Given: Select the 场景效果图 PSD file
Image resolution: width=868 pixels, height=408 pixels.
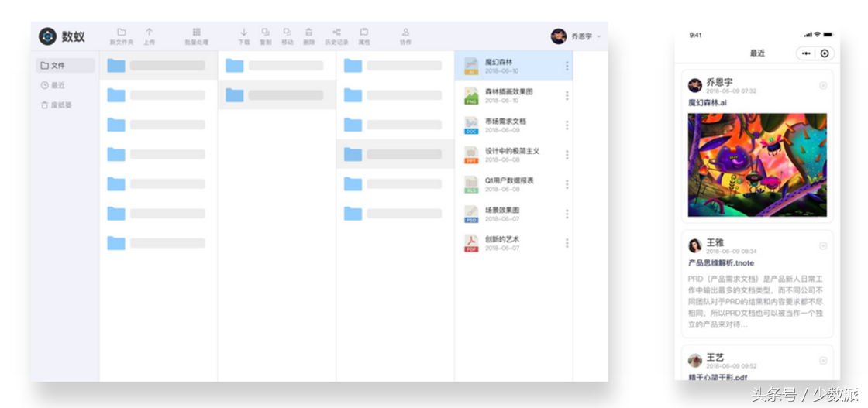Looking at the screenshot, I should tap(514, 214).
